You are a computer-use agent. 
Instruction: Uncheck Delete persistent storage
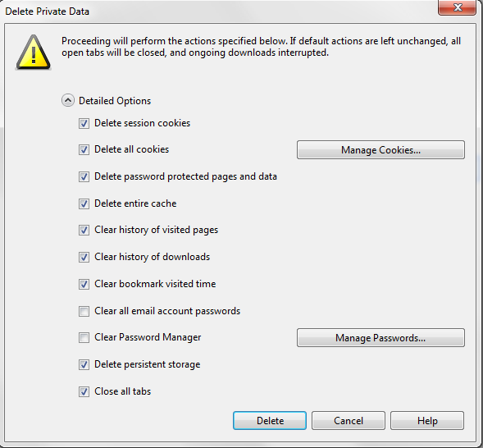[84, 365]
